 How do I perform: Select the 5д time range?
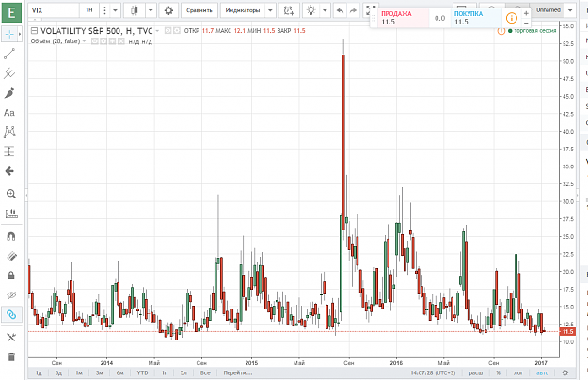pyautogui.click(x=59, y=372)
